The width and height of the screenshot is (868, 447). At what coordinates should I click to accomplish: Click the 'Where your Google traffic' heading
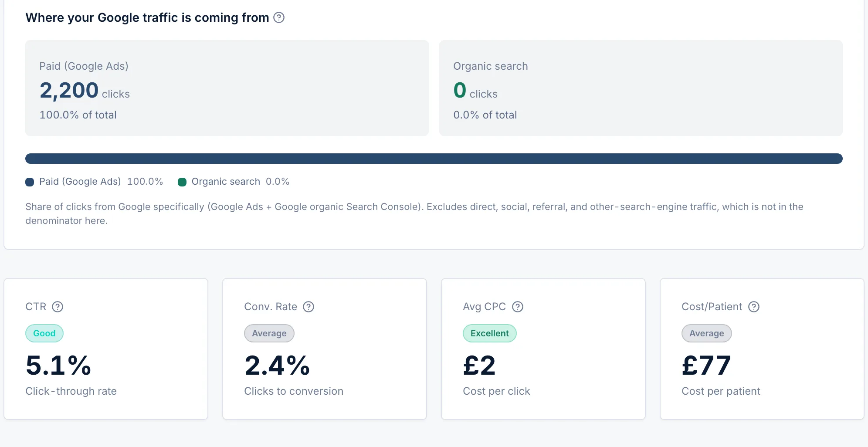coord(147,17)
